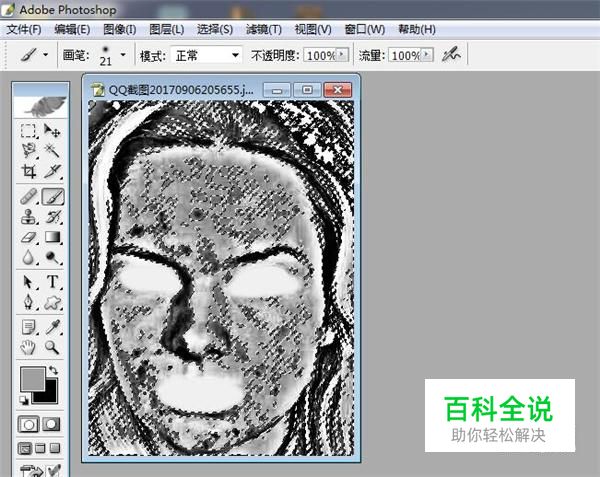Viewport: 600px width, 477px height.
Task: Select the History Brush tool
Action: [x=52, y=217]
